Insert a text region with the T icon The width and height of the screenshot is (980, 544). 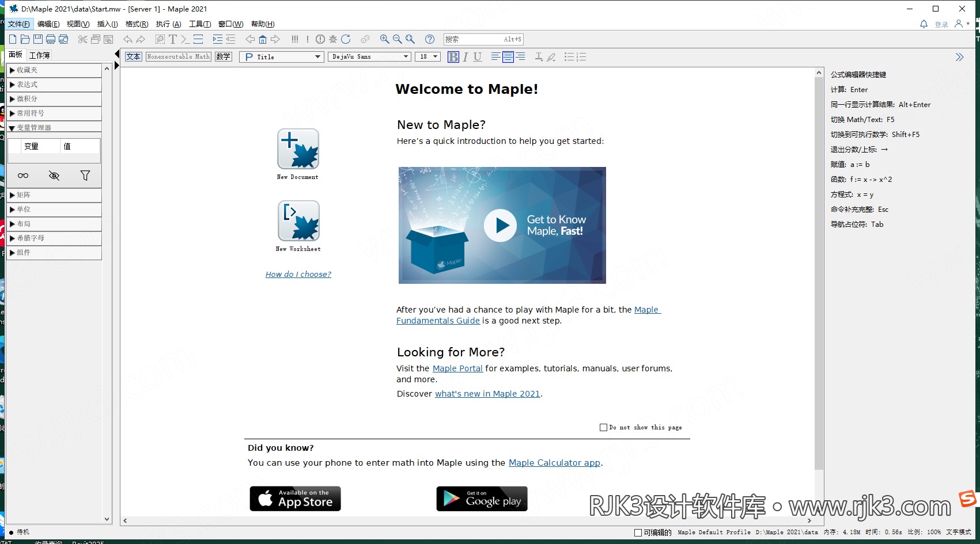(173, 39)
